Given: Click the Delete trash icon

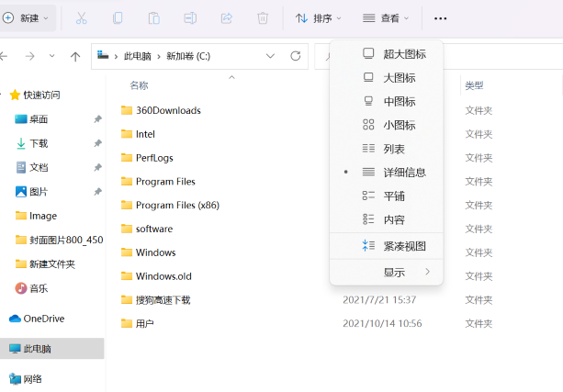Looking at the screenshot, I should pos(263,18).
